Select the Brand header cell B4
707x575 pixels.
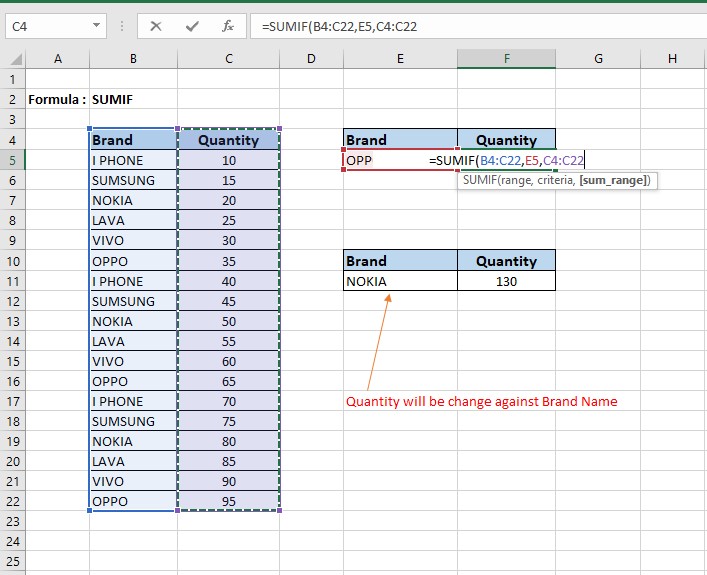click(x=133, y=140)
